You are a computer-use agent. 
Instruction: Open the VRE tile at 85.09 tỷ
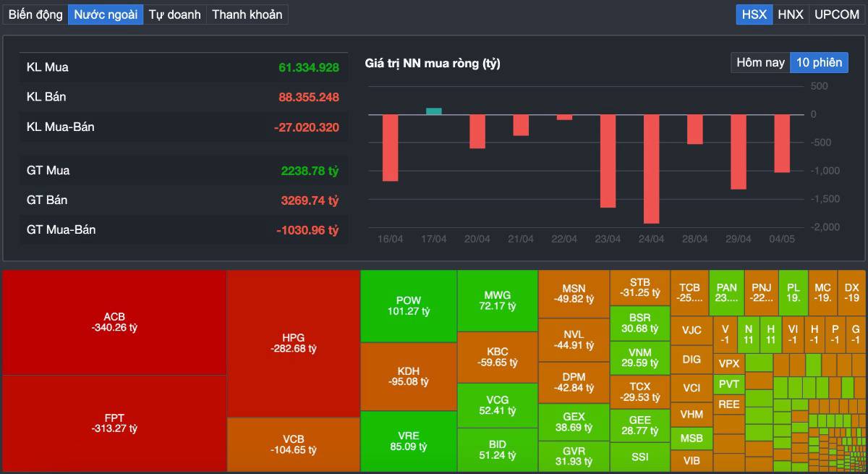click(x=409, y=441)
